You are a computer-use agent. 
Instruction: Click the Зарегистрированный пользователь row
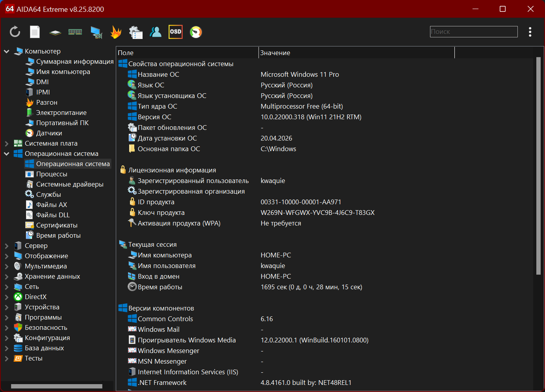click(x=326, y=181)
